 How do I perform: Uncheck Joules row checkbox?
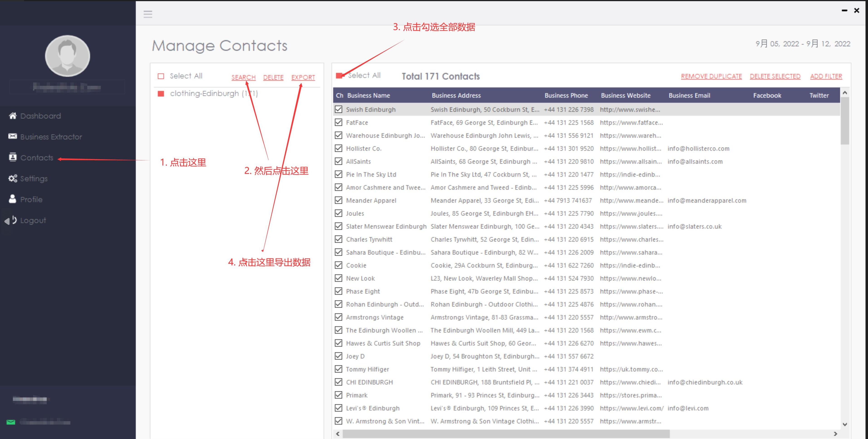point(338,213)
